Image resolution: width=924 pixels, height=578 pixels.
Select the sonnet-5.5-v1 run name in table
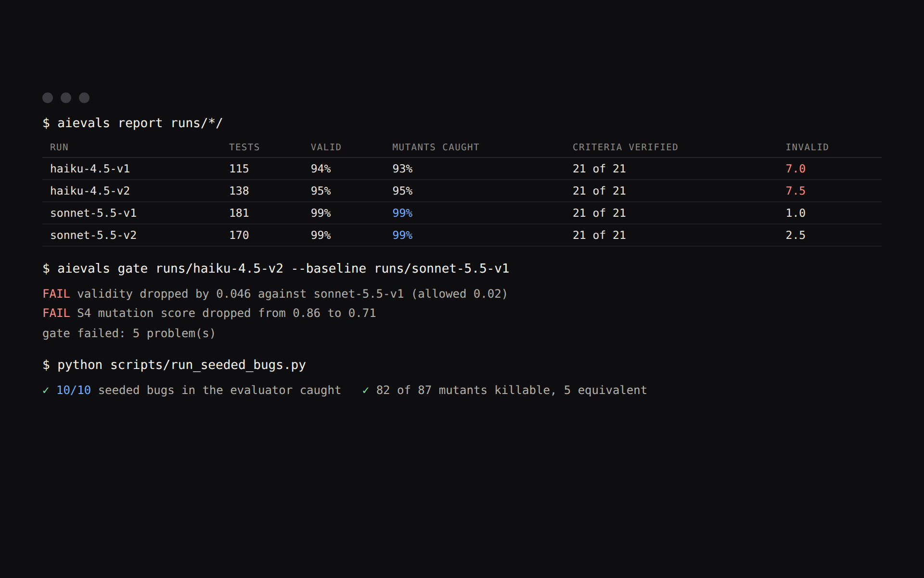coord(93,213)
